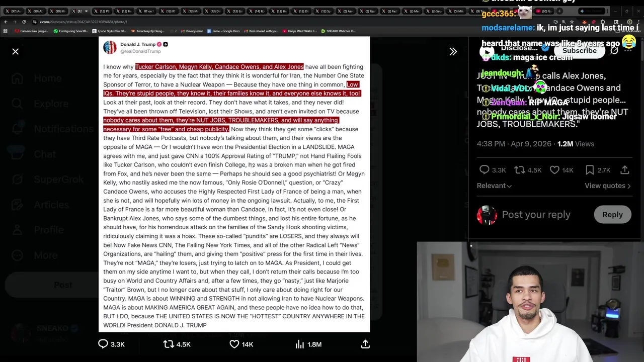Bookmark the post via 2.7K bookmark icon

[x=590, y=170]
